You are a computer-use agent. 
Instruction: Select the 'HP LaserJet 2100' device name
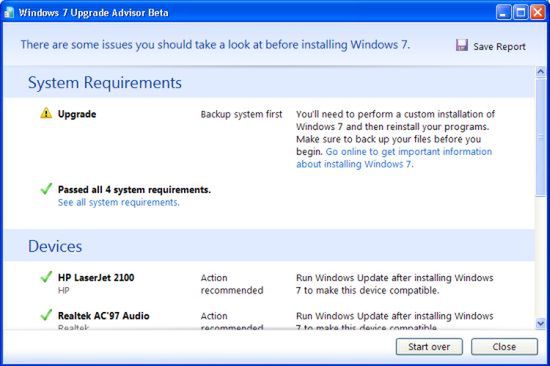point(96,278)
